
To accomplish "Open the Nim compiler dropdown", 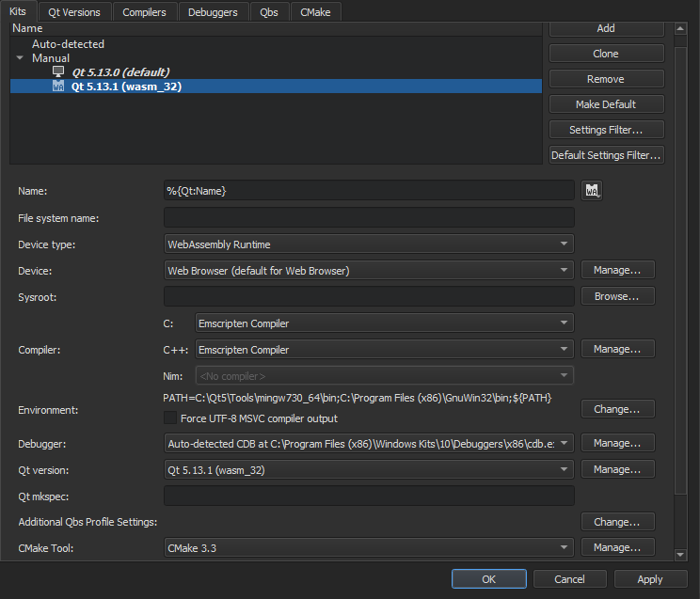I will pos(385,376).
